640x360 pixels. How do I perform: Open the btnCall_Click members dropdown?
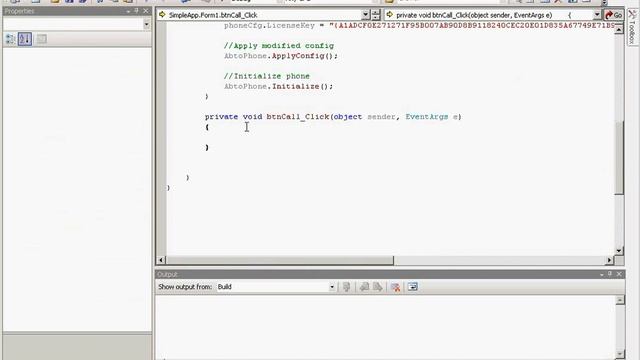tap(597, 15)
